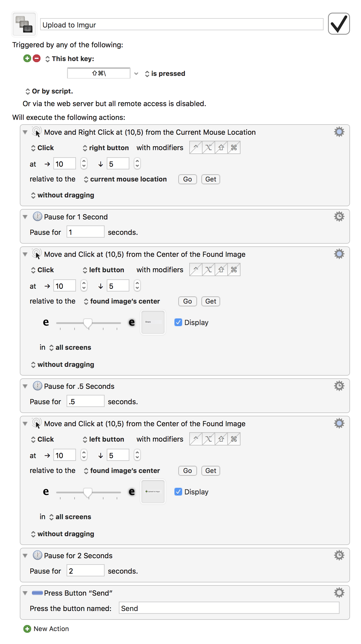This screenshot has width=361, height=644.
Task: Toggle the large macro enabled checkmark
Action: 339,24
